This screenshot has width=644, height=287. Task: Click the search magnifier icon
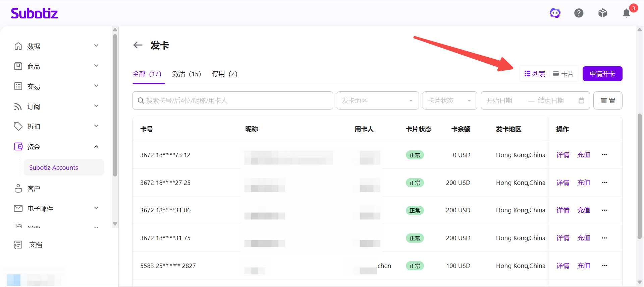pyautogui.click(x=141, y=100)
